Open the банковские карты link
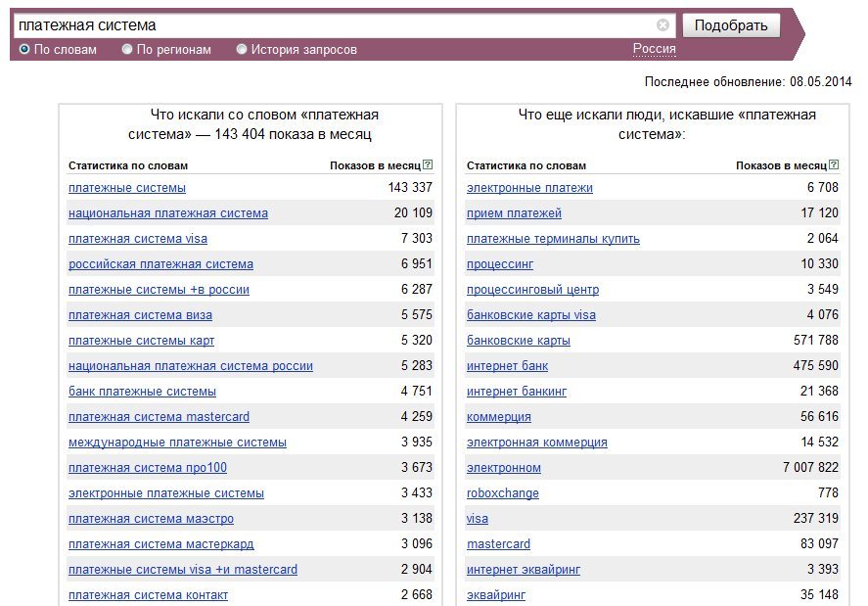This screenshot has width=868, height=606. (518, 341)
